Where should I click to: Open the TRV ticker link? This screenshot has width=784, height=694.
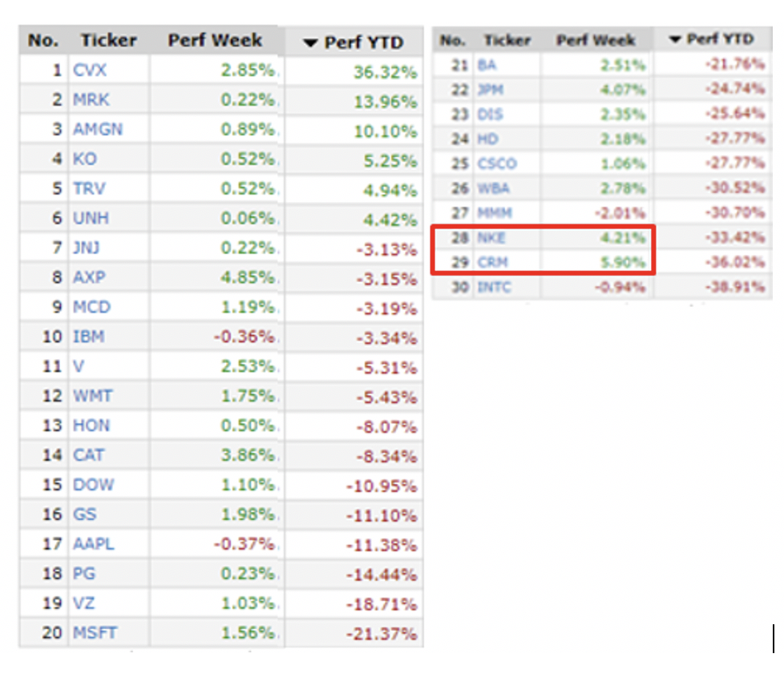[89, 188]
